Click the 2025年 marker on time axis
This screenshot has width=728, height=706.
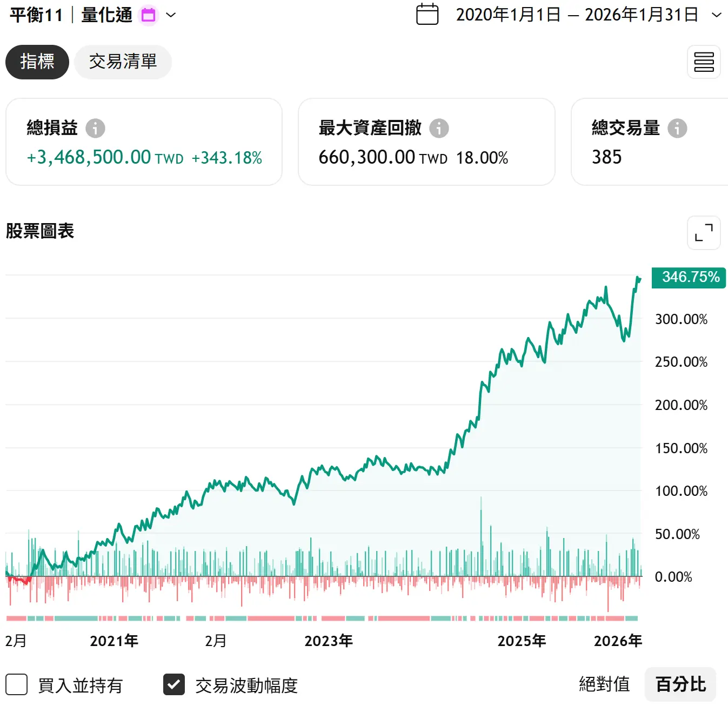[522, 641]
